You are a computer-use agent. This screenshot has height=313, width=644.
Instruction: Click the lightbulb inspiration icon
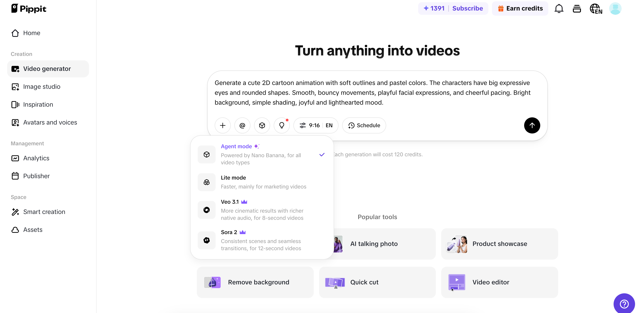[x=282, y=125]
